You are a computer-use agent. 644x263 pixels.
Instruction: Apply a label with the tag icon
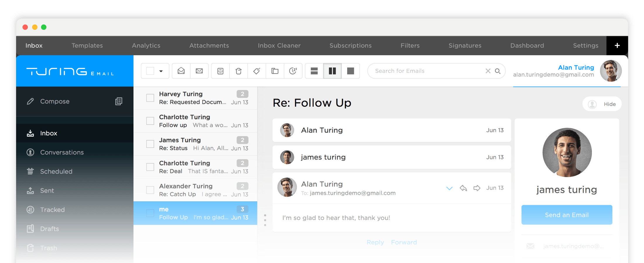(257, 71)
